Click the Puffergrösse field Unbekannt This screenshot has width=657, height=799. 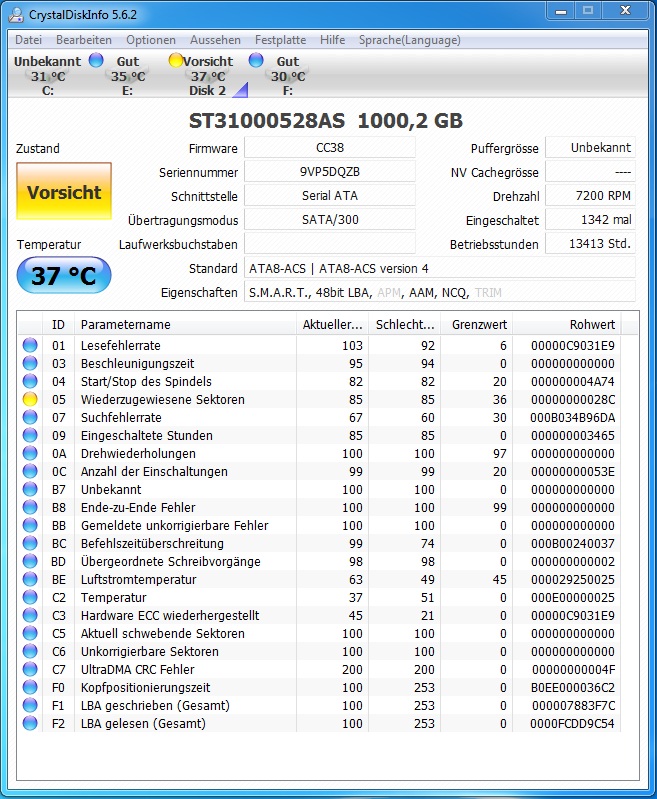point(590,148)
